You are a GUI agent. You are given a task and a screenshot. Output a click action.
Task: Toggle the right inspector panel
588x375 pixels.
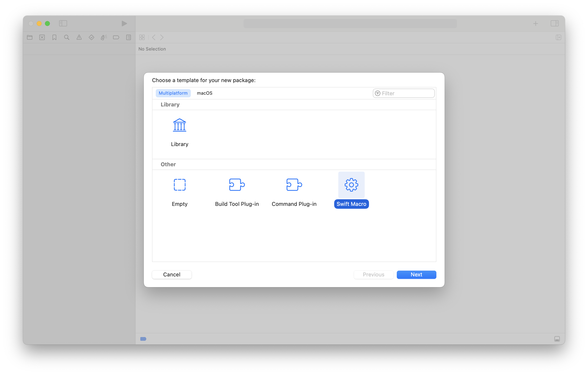[x=554, y=24]
